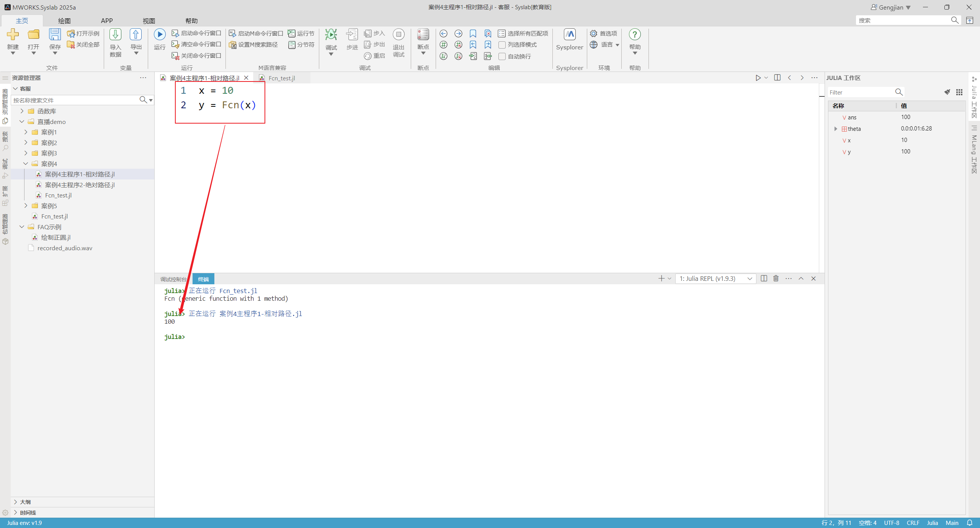The width and height of the screenshot is (980, 528).
Task: Enable 选择所有匹配项 checkbox
Action: (x=501, y=34)
